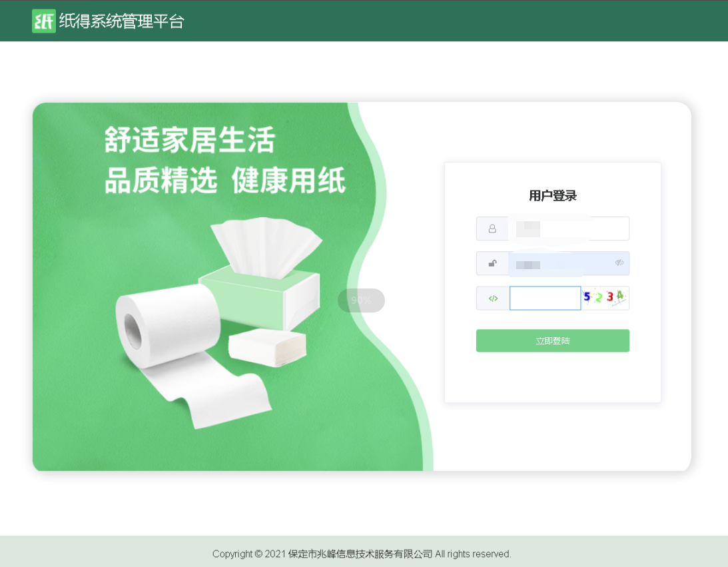Click the green 纸得 logo icon
728x567 pixels.
coord(44,21)
